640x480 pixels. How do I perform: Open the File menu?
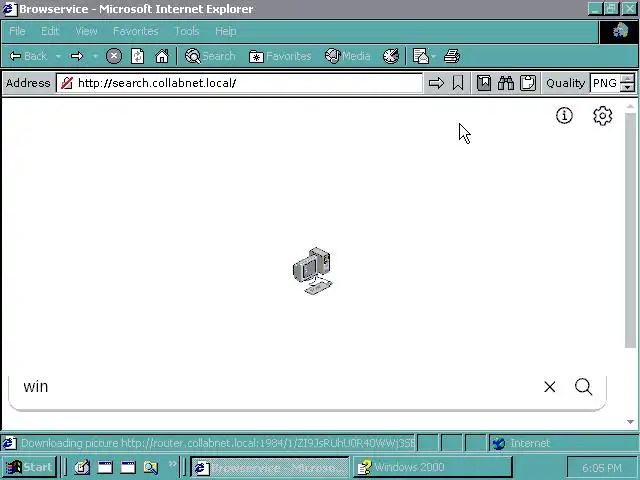(x=17, y=31)
